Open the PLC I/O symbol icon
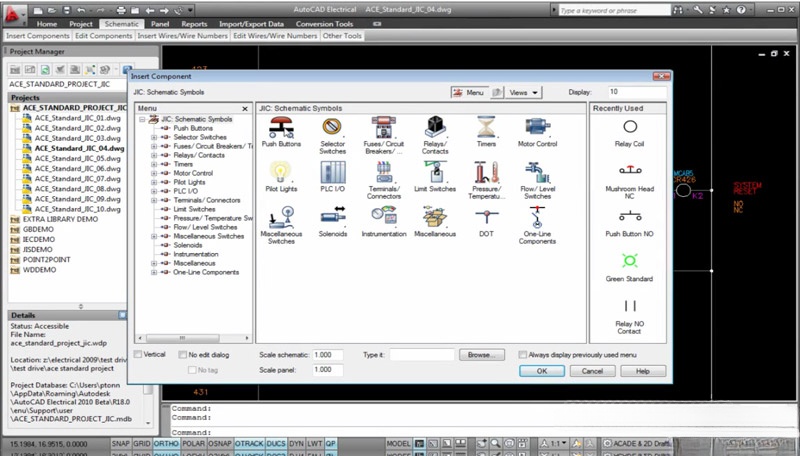 click(x=333, y=172)
